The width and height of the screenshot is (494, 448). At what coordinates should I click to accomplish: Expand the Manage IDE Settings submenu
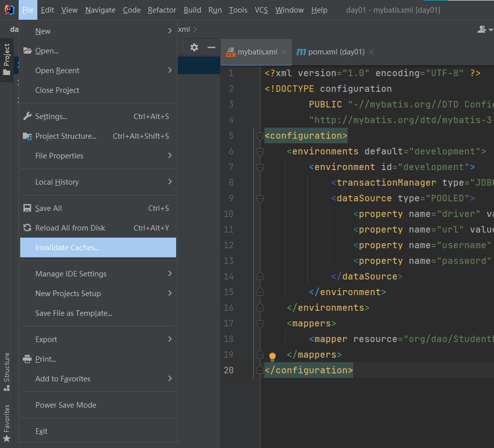click(x=98, y=274)
